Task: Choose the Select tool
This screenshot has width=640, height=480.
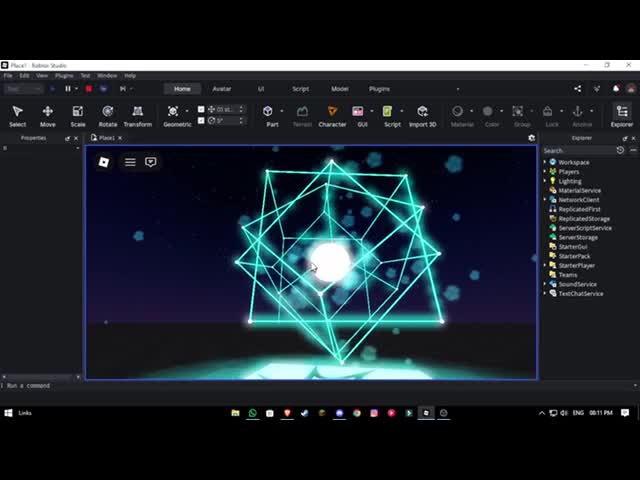Action: pos(18,116)
